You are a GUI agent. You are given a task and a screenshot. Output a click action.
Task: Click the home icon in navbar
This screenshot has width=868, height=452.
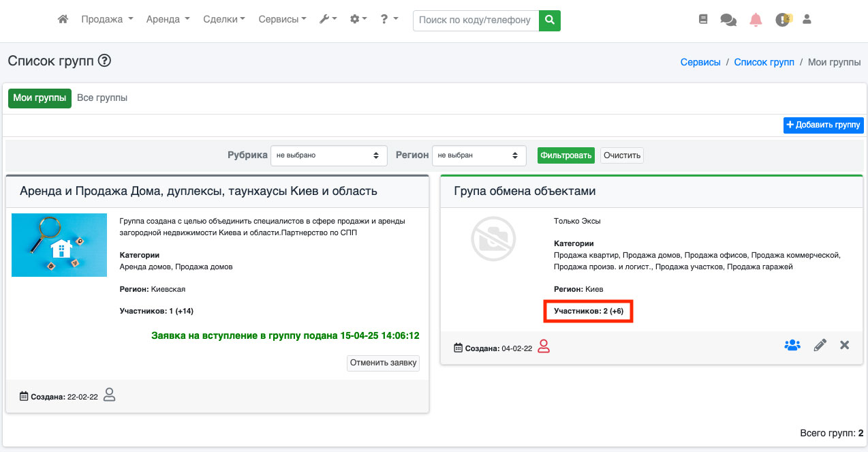63,20
